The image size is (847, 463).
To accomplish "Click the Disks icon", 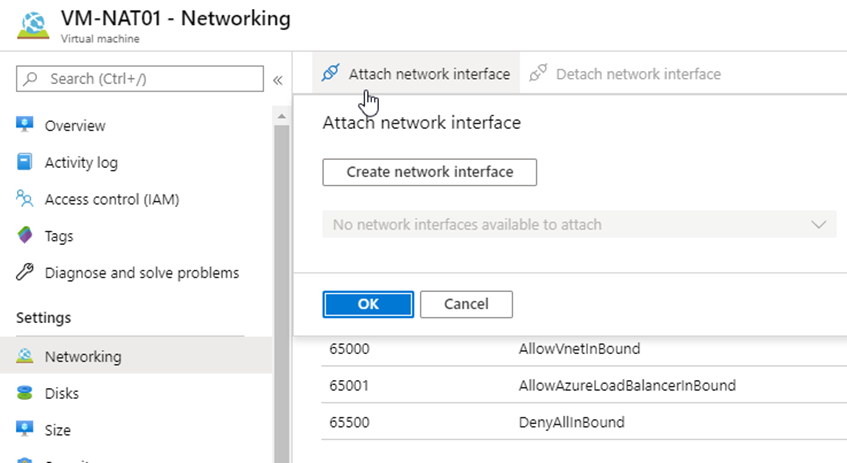I will pos(25,393).
